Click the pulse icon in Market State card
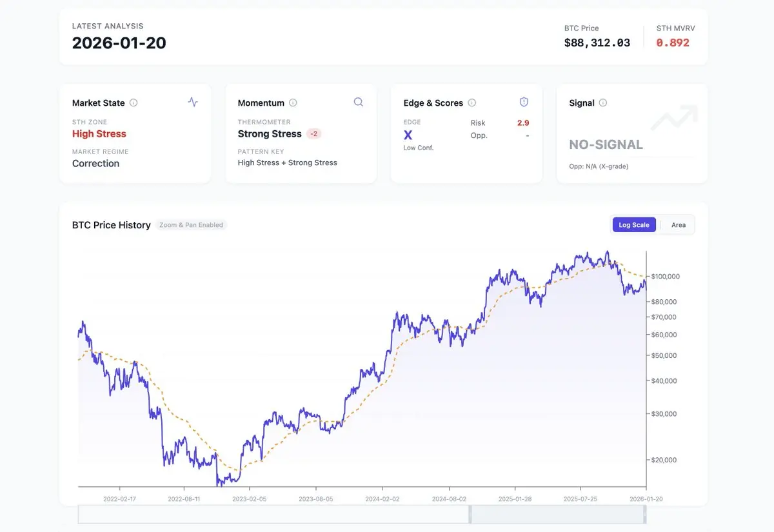The image size is (774, 532). (193, 102)
